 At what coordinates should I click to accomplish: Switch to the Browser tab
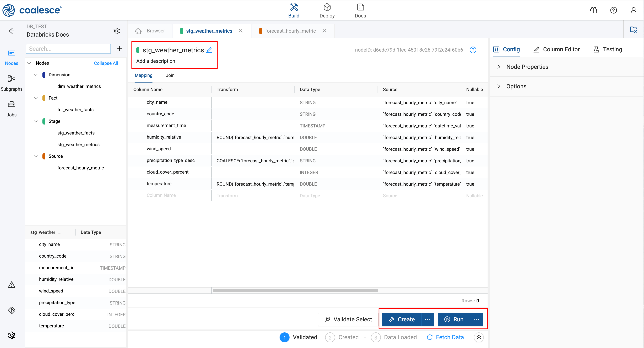pos(150,31)
